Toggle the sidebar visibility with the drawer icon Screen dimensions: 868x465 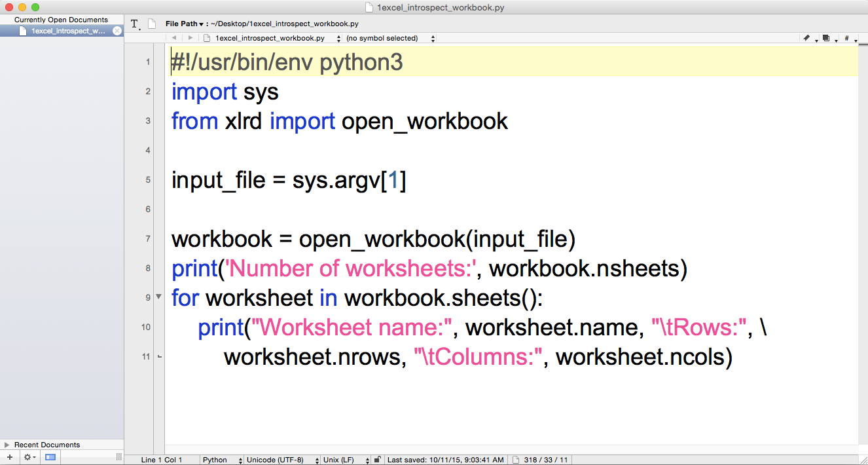tap(49, 456)
